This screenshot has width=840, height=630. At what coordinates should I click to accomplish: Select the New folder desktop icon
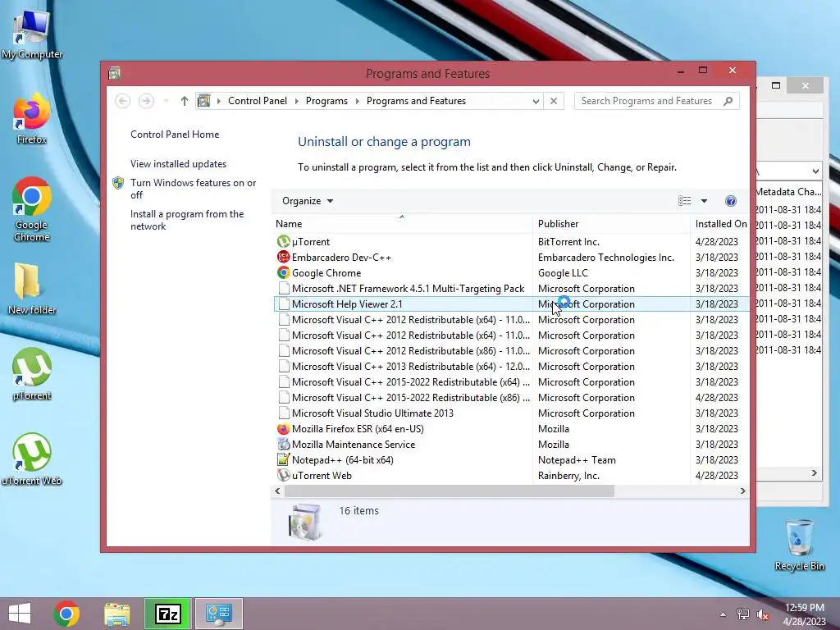click(32, 289)
